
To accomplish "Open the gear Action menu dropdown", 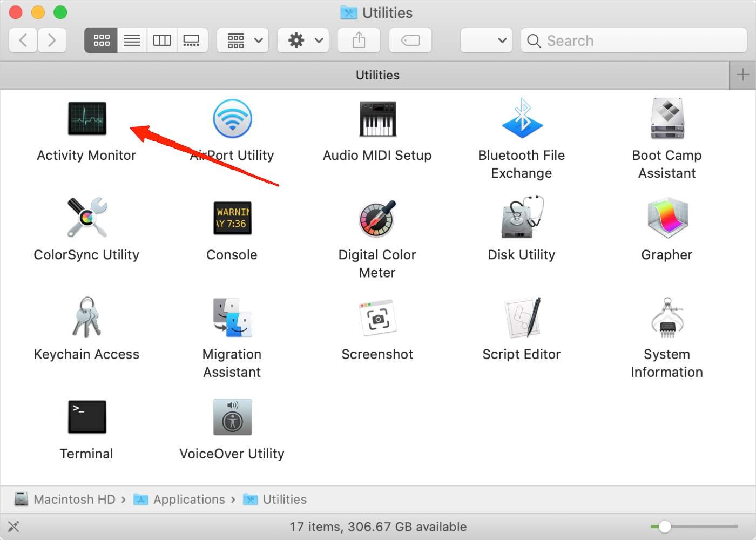I will coord(303,40).
